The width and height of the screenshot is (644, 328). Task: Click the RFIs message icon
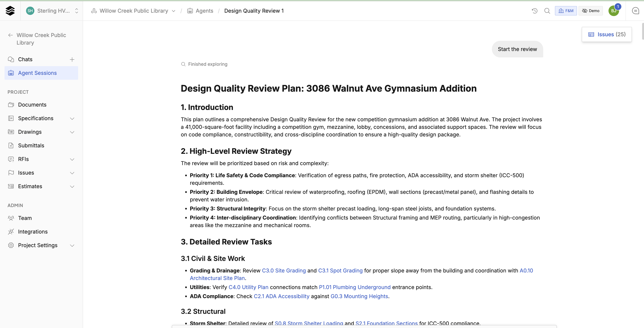[11, 159]
